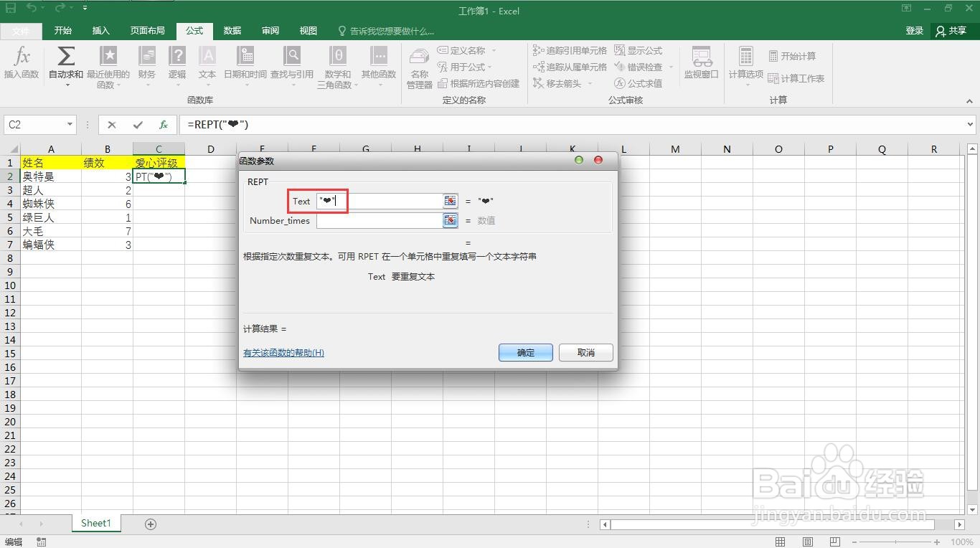Viewport: 980px width, 548px height.
Task: Open Error Checking (错误检查) dropdown arrow
Action: coord(671,67)
